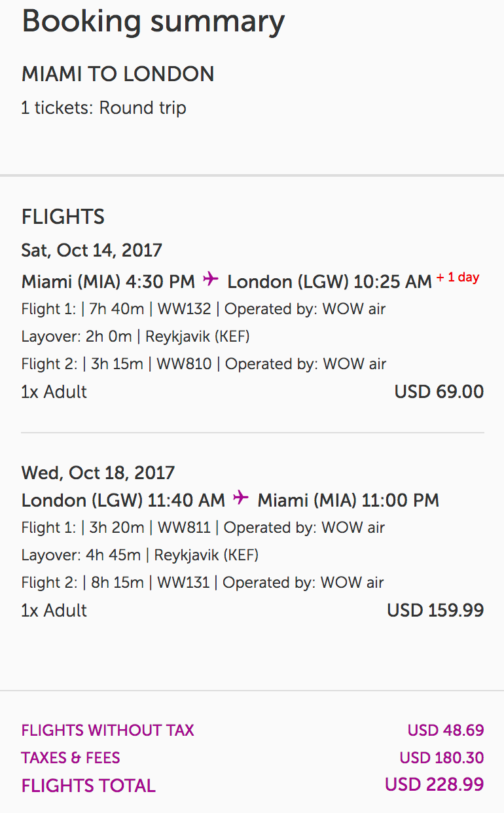The width and height of the screenshot is (504, 813).
Task: Click the return flight plane icon
Action: click(x=241, y=498)
